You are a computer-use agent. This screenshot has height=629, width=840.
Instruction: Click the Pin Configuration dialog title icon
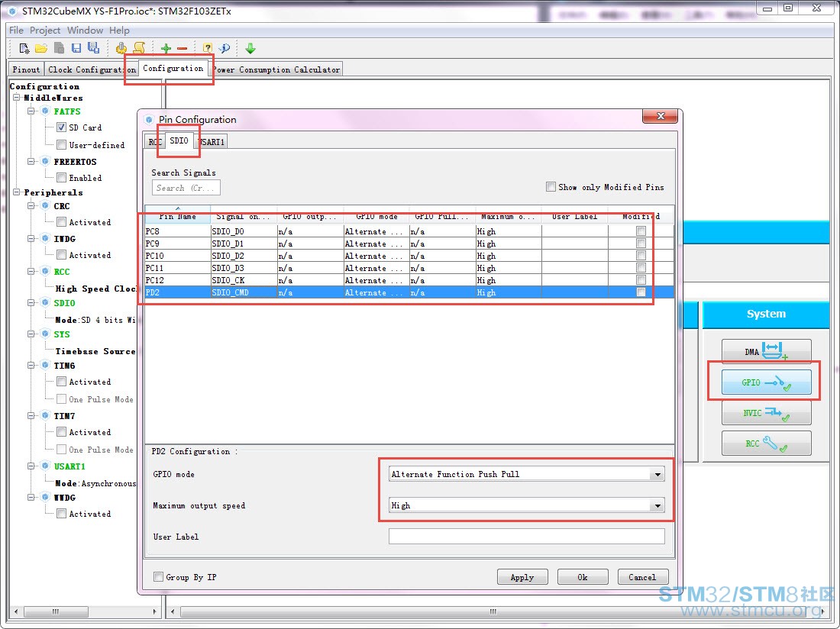coord(150,119)
